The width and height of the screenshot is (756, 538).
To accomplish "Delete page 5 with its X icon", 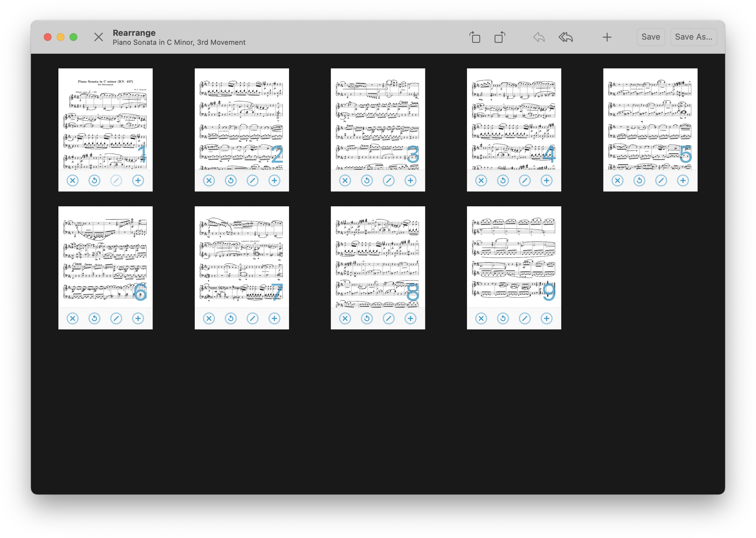I will 617,180.
